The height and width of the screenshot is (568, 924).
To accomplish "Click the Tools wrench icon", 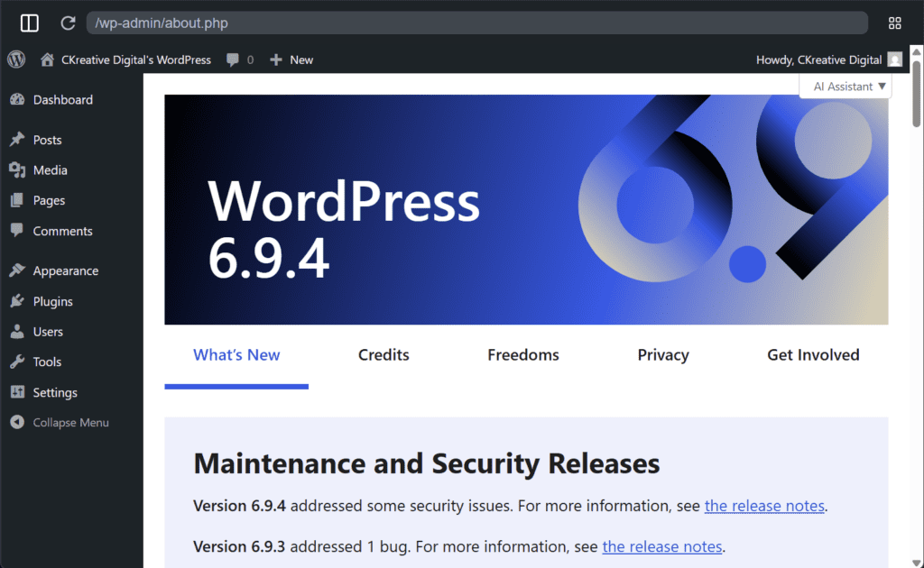I will point(19,362).
